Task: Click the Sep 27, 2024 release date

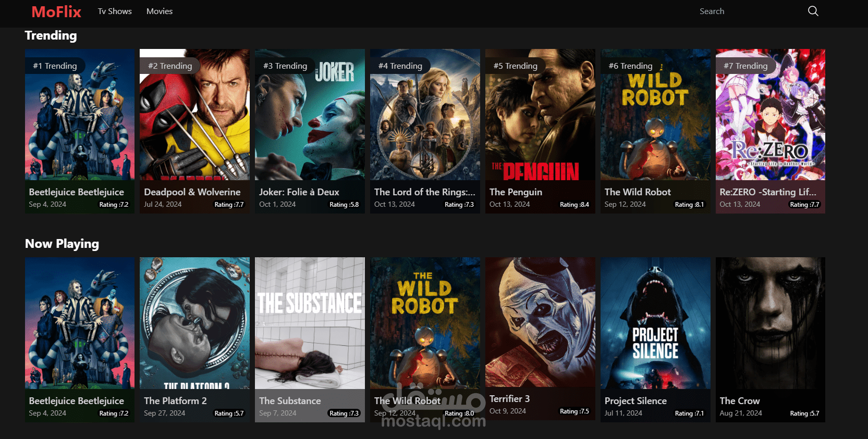Action: click(165, 413)
